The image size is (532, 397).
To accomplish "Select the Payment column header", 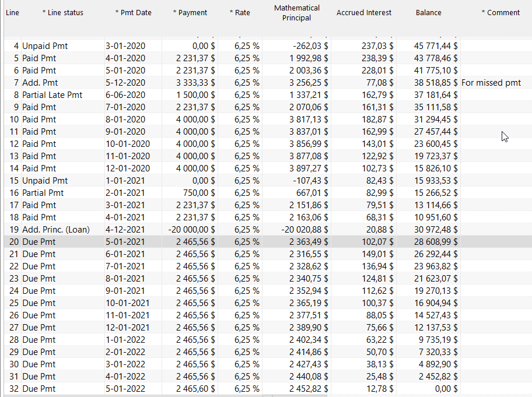I will tap(190, 13).
